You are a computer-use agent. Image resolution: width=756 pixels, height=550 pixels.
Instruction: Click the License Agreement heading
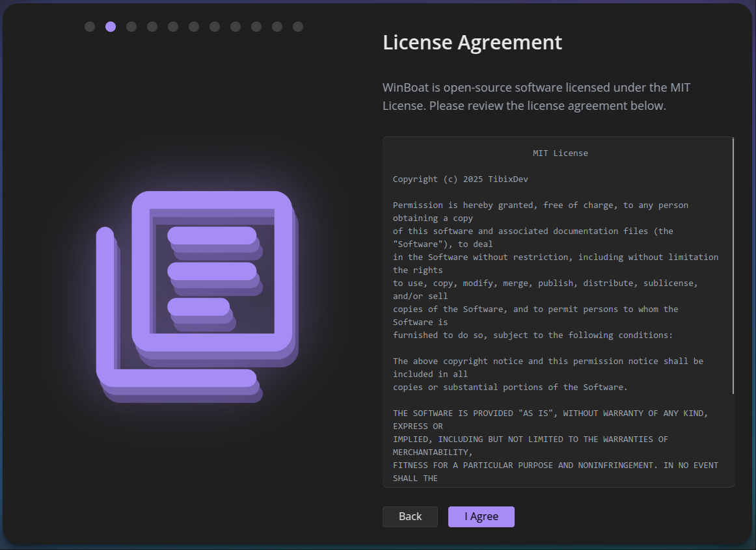point(472,42)
